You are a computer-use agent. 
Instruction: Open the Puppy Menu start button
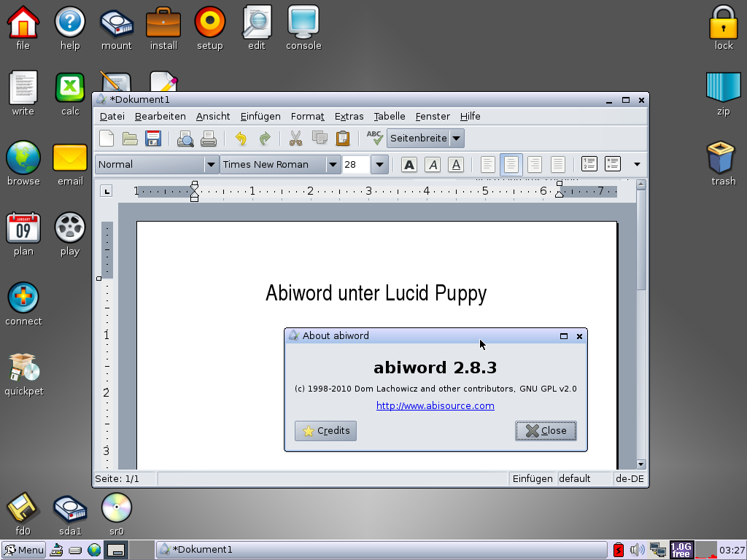pos(24,550)
